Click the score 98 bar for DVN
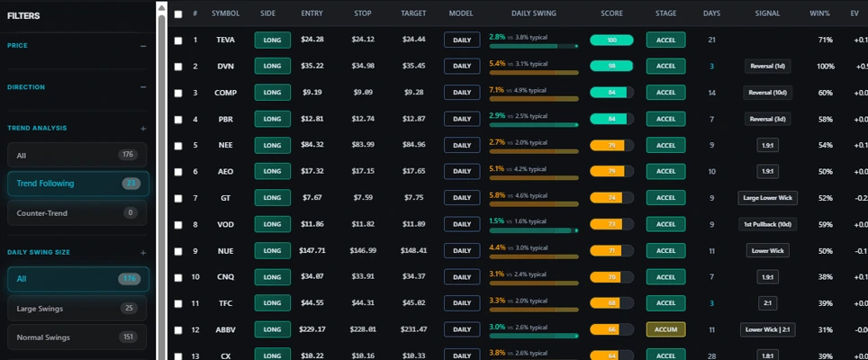Image resolution: width=868 pixels, height=360 pixels. (611, 67)
